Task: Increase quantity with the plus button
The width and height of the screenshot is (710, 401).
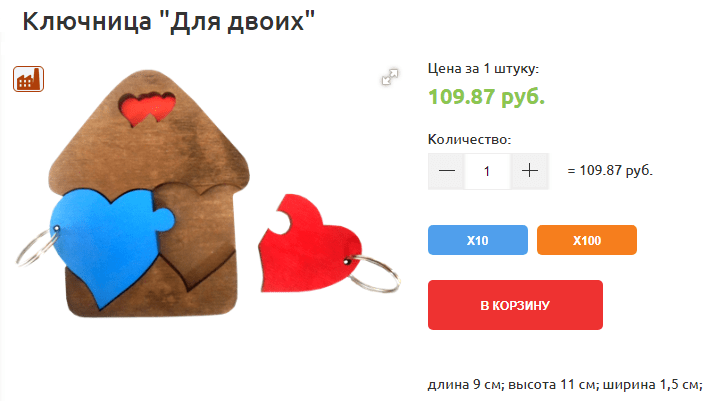Action: [530, 171]
